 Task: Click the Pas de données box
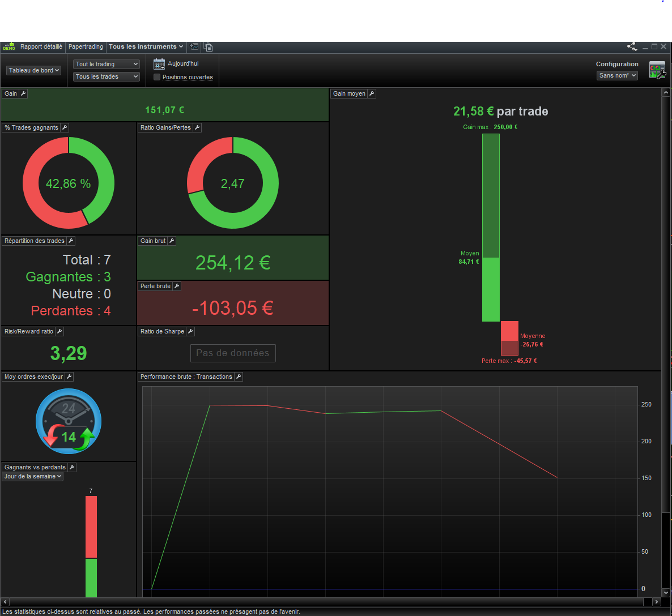[x=233, y=353]
